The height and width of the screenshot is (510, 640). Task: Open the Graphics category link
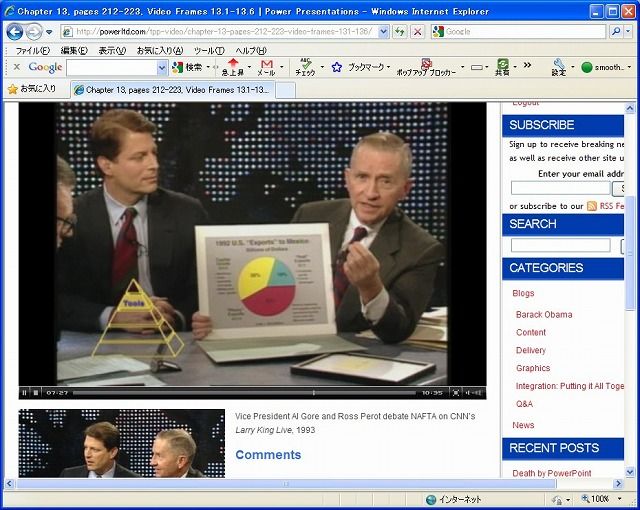point(533,368)
